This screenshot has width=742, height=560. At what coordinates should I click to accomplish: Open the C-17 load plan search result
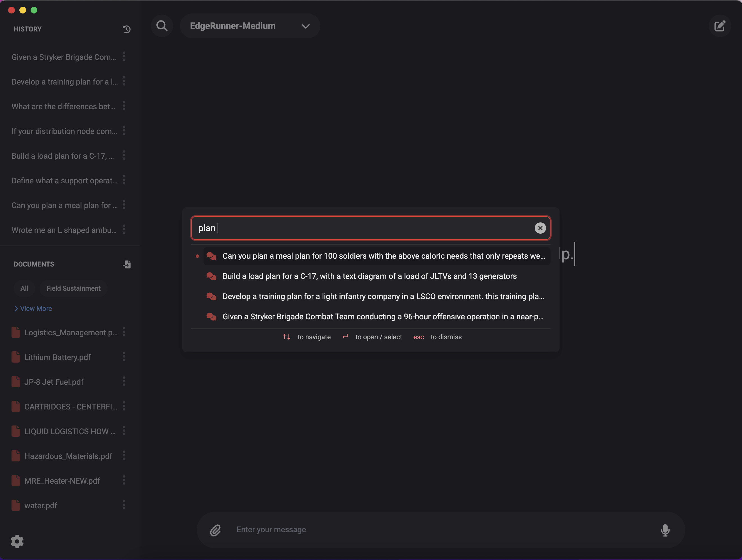tap(369, 276)
